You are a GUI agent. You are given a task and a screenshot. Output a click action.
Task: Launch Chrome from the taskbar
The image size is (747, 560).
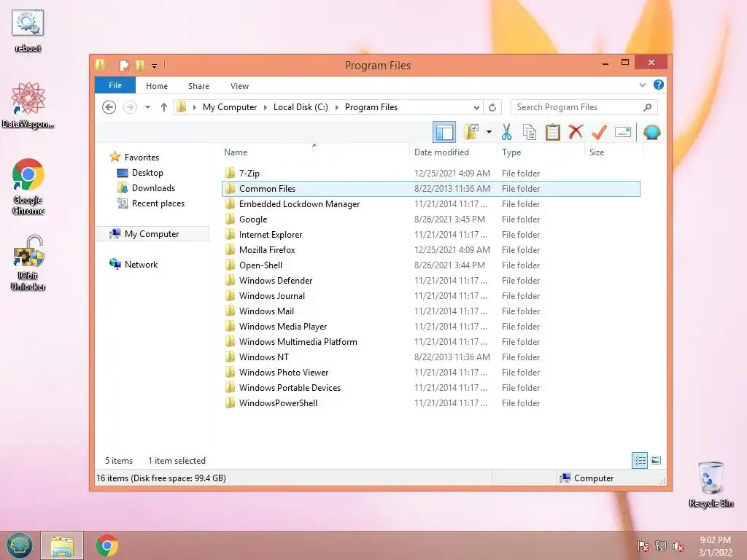pos(107,545)
